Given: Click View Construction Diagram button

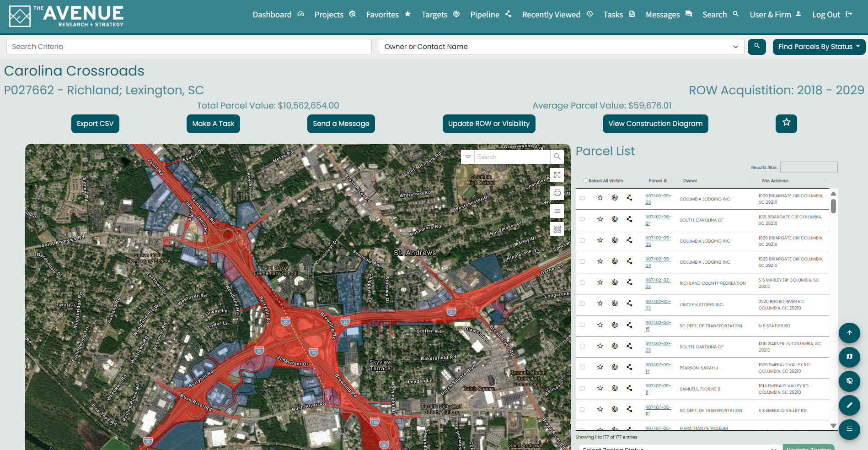Looking at the screenshot, I should (655, 124).
